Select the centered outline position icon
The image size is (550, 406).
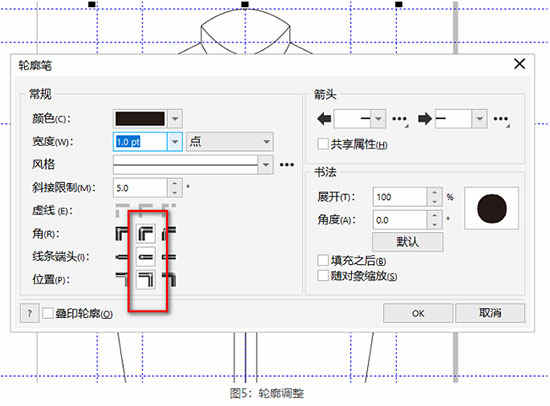(x=146, y=280)
